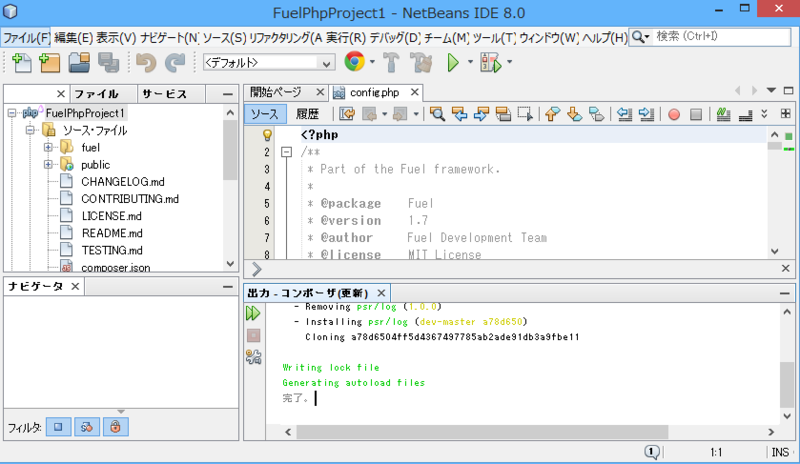
Task: Click the Debug Project icon
Action: (x=490, y=63)
